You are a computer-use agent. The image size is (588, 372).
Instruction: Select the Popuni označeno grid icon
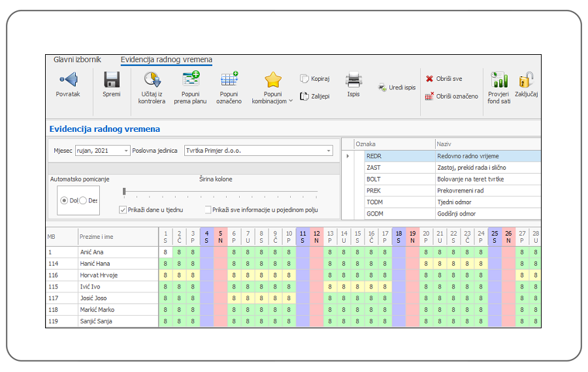tap(229, 79)
